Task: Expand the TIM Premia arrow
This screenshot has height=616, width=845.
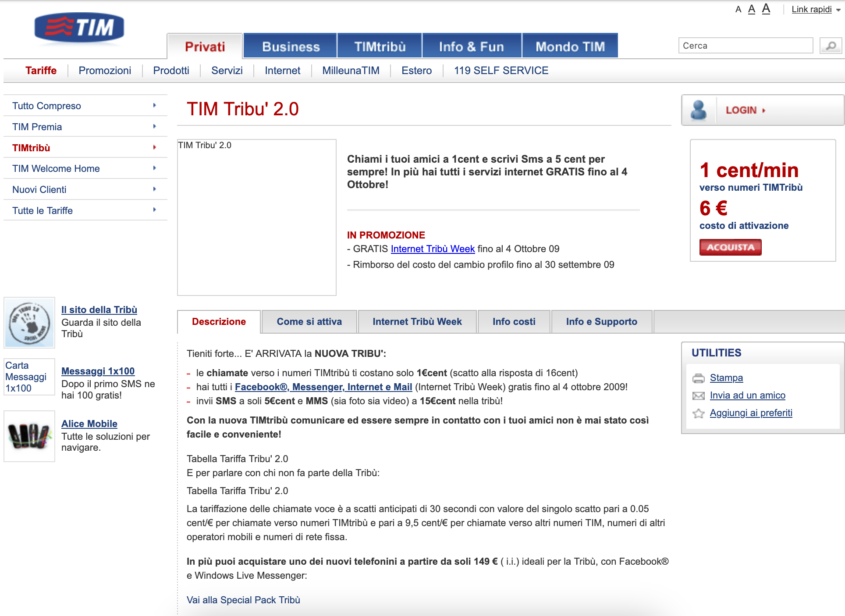Action: (155, 126)
